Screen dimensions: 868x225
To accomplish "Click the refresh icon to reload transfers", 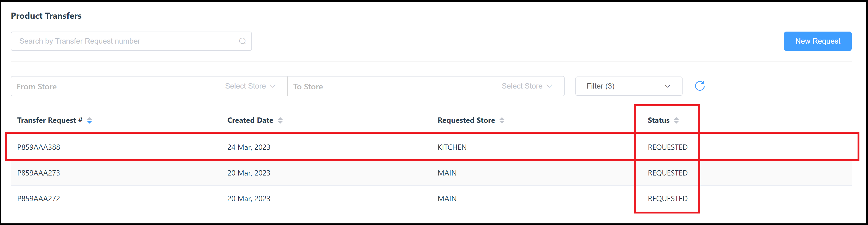I will (x=699, y=86).
